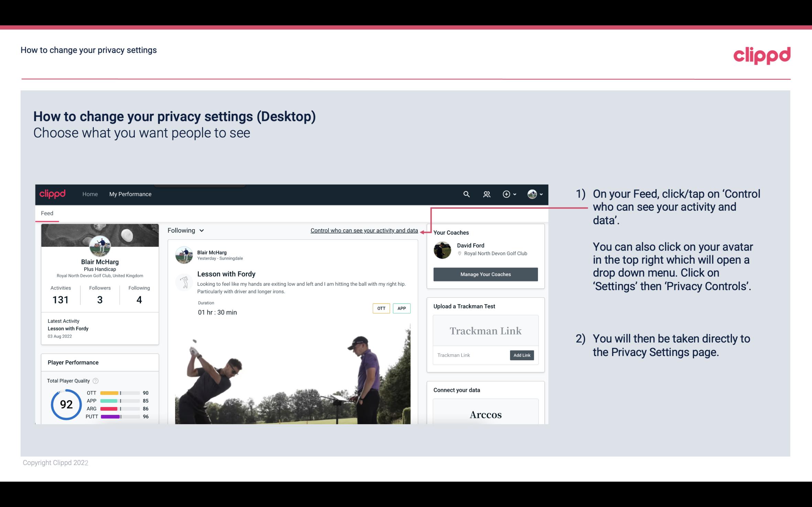Expand the Following dropdown on the feed

pyautogui.click(x=185, y=230)
